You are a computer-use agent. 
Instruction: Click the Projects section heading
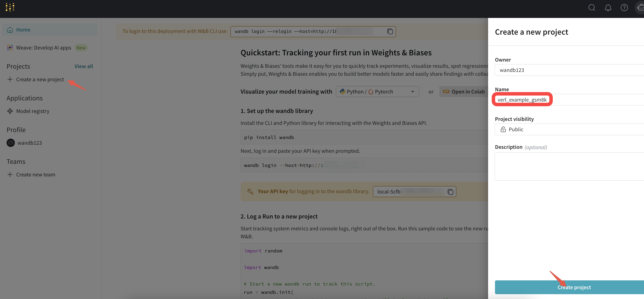click(x=18, y=66)
